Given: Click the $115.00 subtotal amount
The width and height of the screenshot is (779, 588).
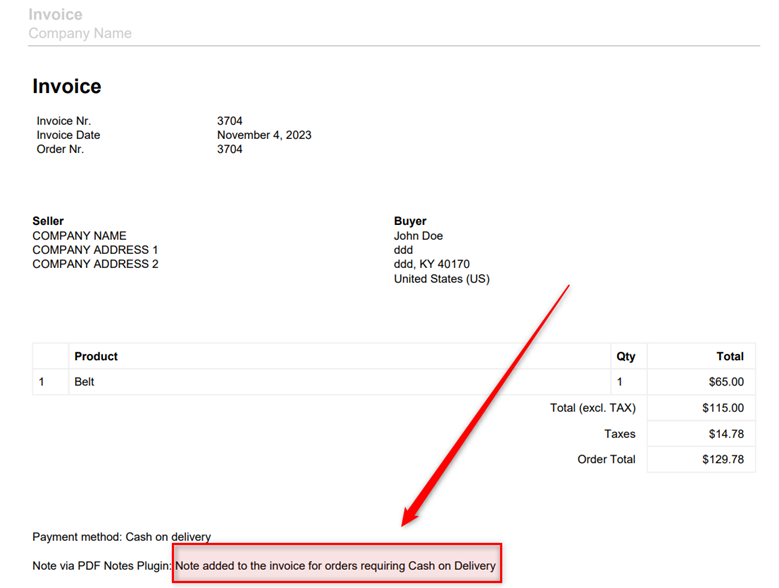Looking at the screenshot, I should (723, 408).
